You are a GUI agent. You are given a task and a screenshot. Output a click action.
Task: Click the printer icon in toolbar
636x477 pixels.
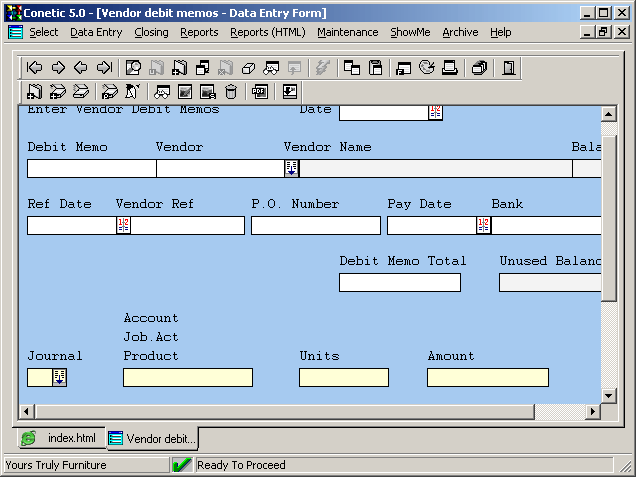[x=450, y=68]
